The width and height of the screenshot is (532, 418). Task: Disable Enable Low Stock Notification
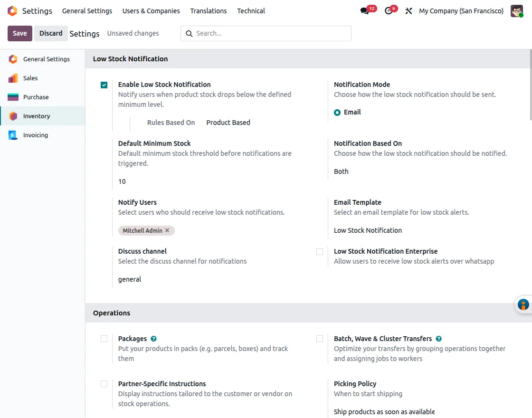pyautogui.click(x=104, y=85)
